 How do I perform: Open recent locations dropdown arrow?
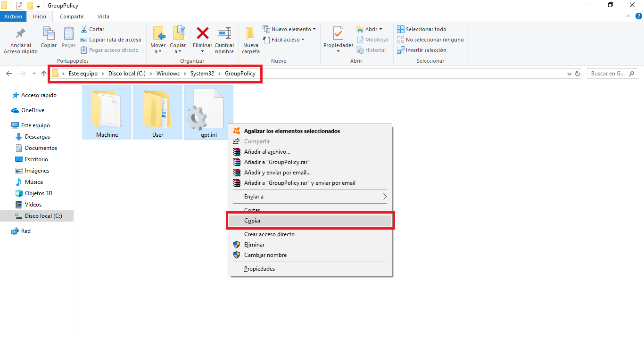pos(34,74)
